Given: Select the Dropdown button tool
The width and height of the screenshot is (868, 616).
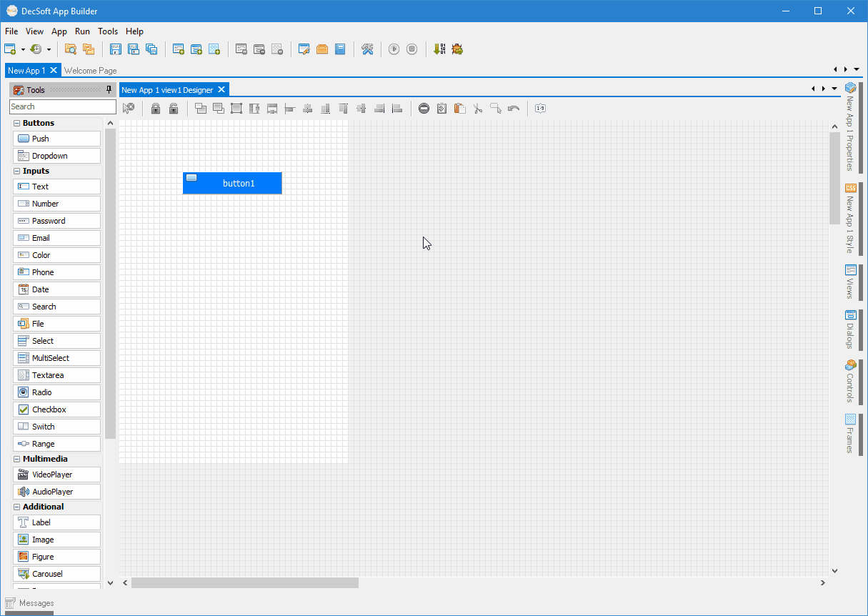Looking at the screenshot, I should pos(56,156).
